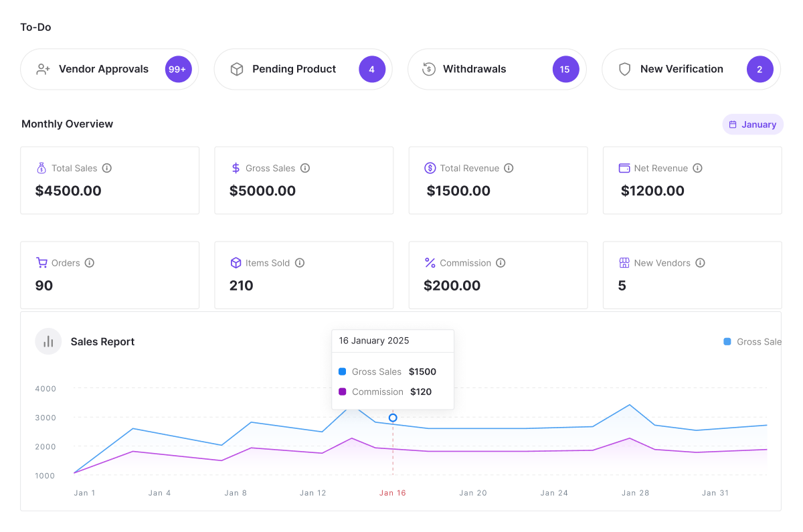The height and width of the screenshot is (532, 803).
Task: Click the info icon next to Total Revenue
Action: tap(509, 168)
